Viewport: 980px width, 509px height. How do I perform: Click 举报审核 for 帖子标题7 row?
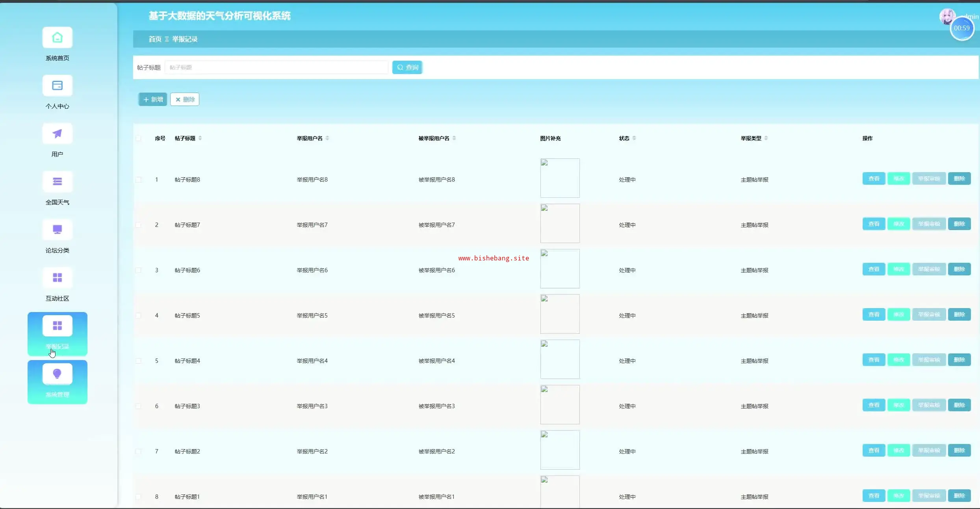tap(929, 224)
